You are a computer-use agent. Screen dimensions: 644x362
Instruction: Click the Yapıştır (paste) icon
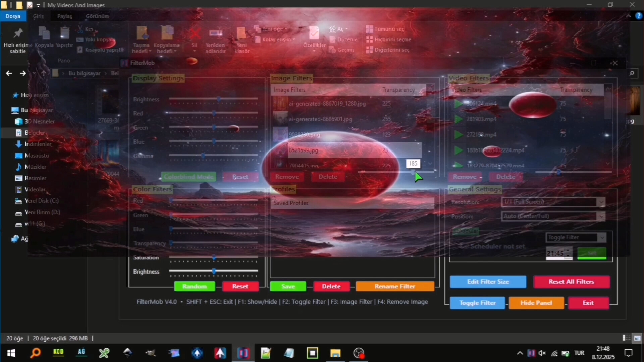tap(64, 37)
